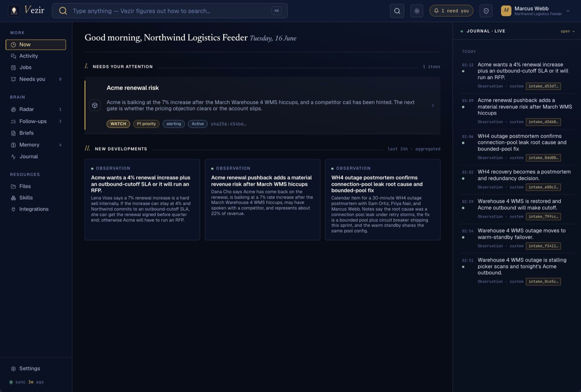Open 03:02 journal entry about WH4 recovery
This screenshot has width=581, height=392.
point(517,179)
